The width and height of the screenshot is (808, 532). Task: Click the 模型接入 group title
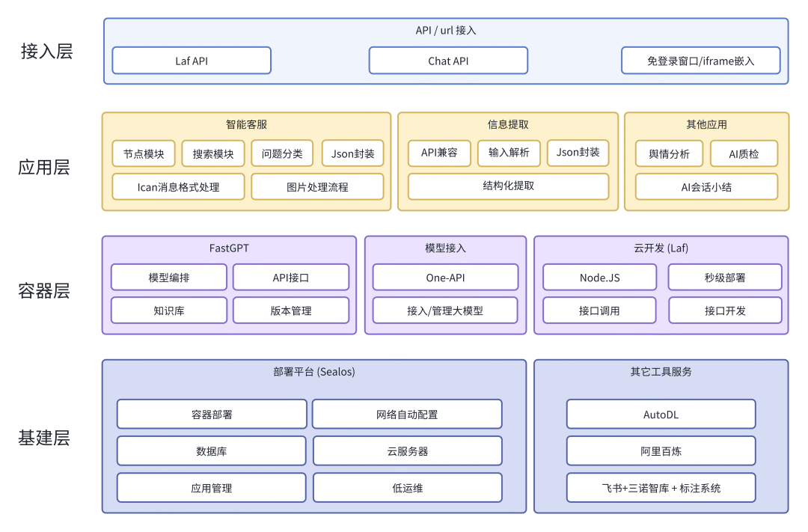pos(445,248)
